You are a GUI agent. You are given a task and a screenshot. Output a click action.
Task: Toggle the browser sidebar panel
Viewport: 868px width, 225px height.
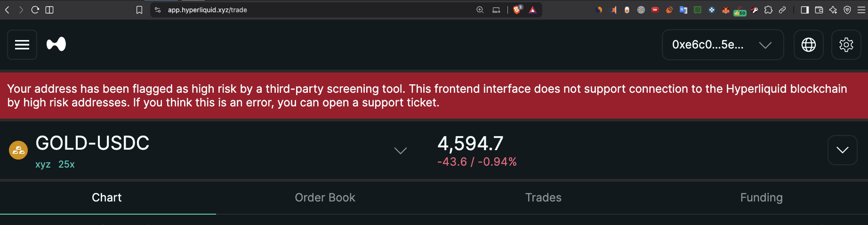(805, 10)
